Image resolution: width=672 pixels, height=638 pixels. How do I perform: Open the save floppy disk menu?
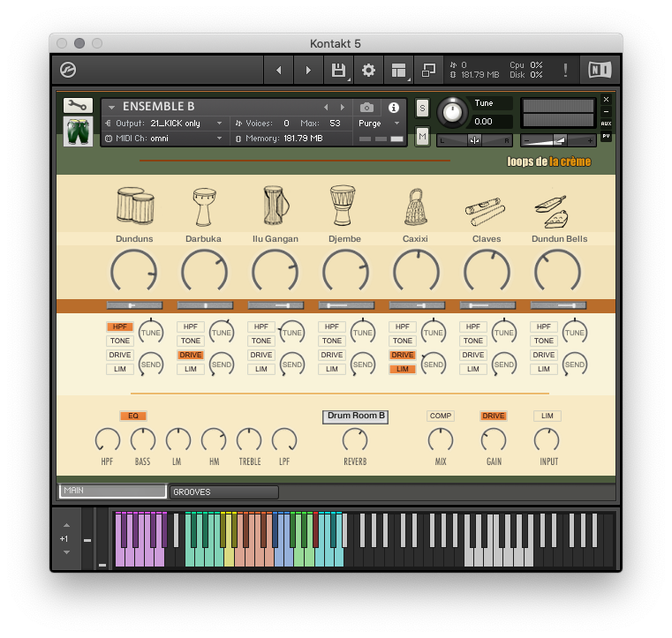point(338,70)
